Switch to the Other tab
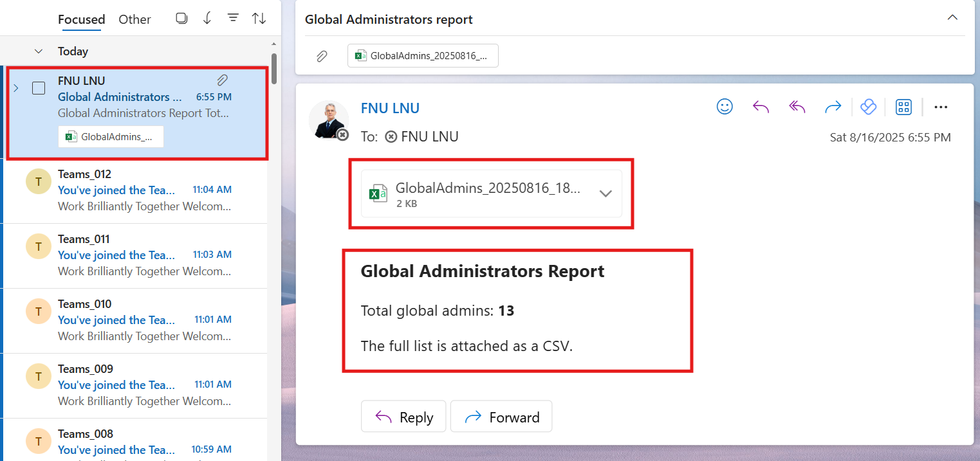The image size is (980, 461). click(134, 19)
